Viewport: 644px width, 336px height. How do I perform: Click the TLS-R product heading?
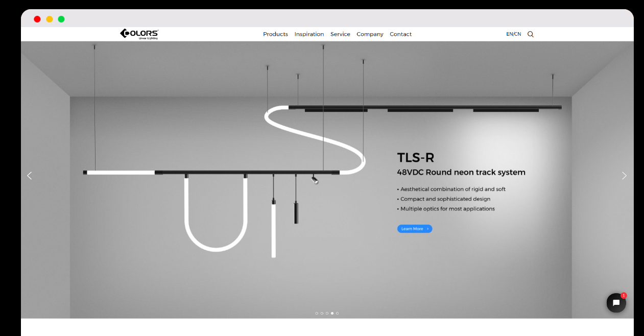415,157
